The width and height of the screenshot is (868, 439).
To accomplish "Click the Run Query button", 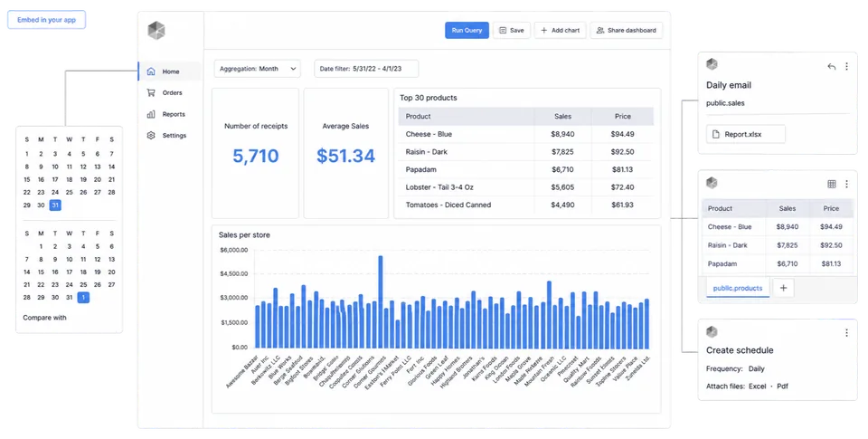I will click(x=467, y=31).
